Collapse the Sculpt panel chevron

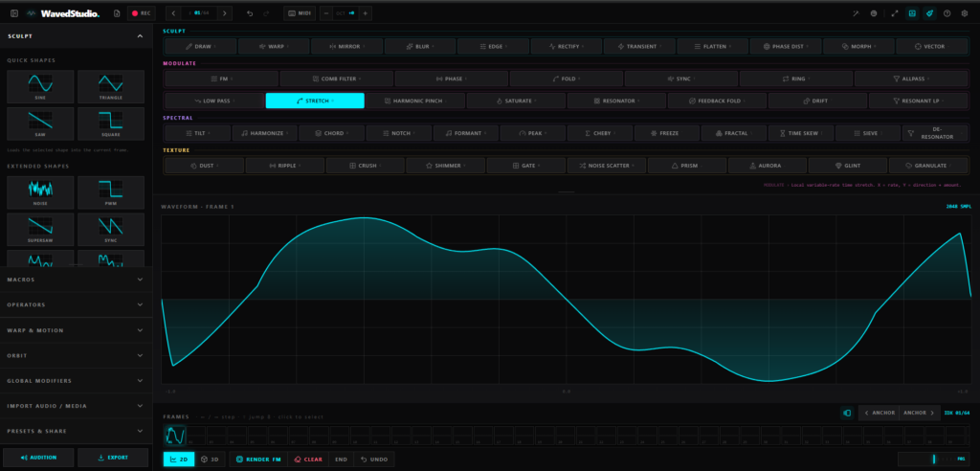pos(140,36)
